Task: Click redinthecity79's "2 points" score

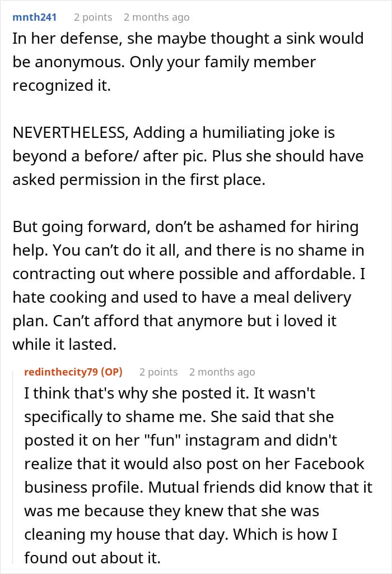Action: pyautogui.click(x=158, y=372)
